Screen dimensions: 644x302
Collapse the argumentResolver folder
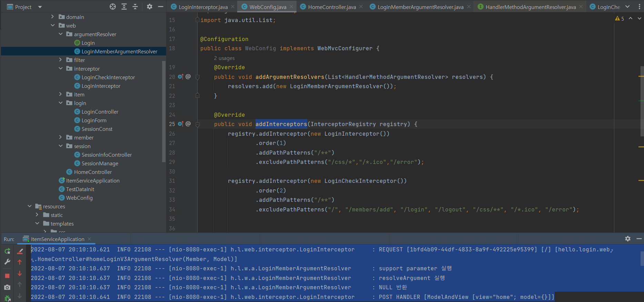click(x=61, y=34)
